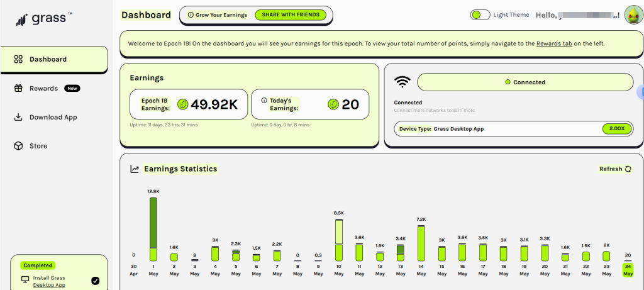Click the 1 May 12.8K bar

coord(153,229)
